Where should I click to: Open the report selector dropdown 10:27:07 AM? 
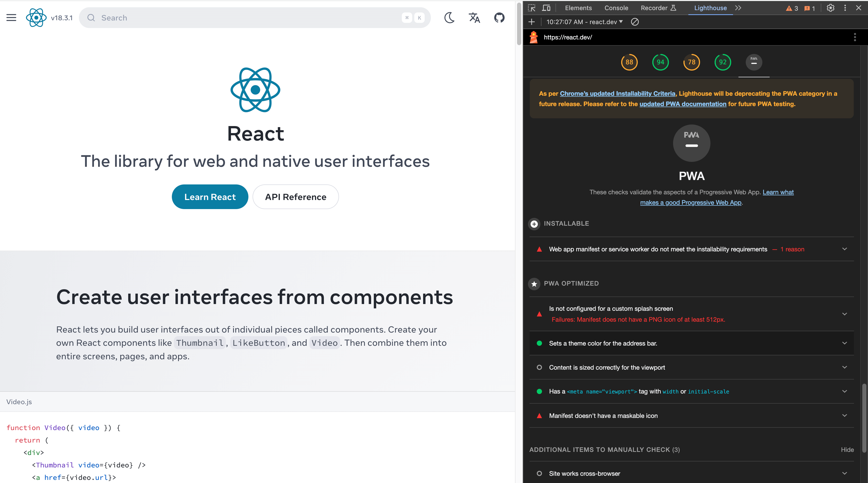coord(585,22)
